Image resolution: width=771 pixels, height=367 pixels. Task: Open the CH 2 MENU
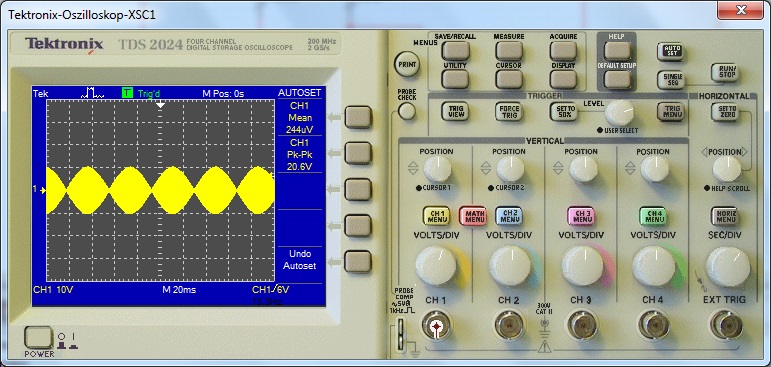(x=509, y=216)
